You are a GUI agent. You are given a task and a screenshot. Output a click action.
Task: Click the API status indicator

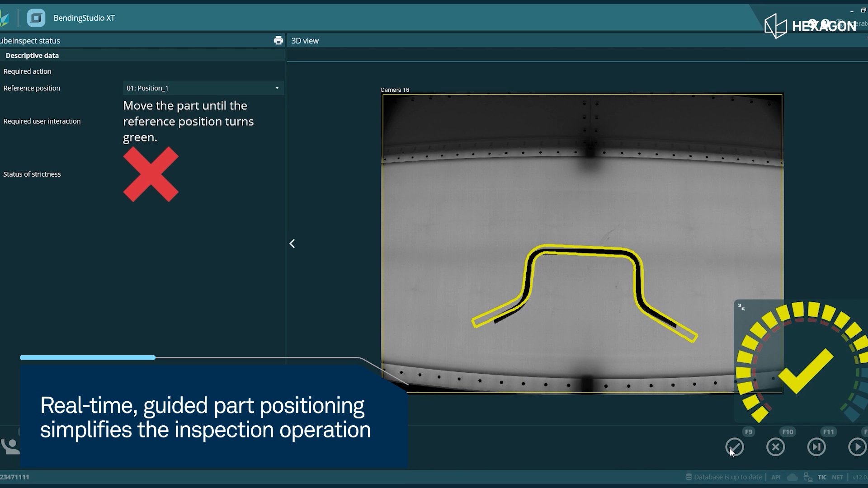point(776,477)
